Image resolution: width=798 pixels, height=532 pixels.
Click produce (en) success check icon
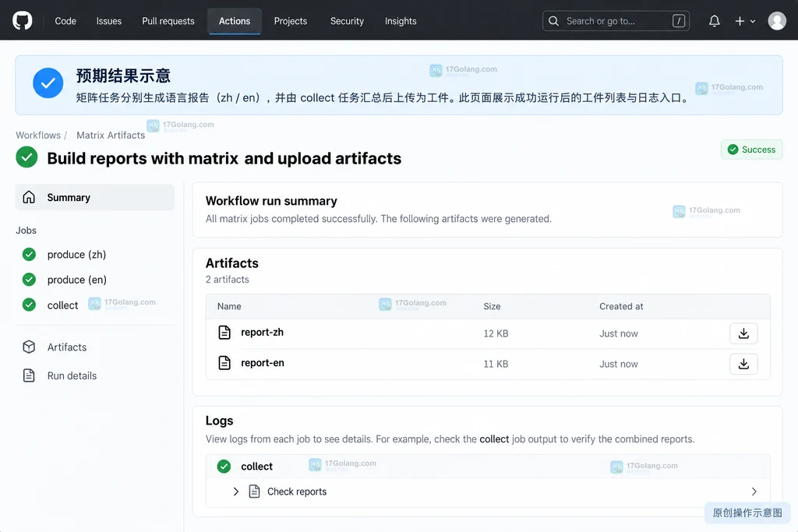point(29,279)
